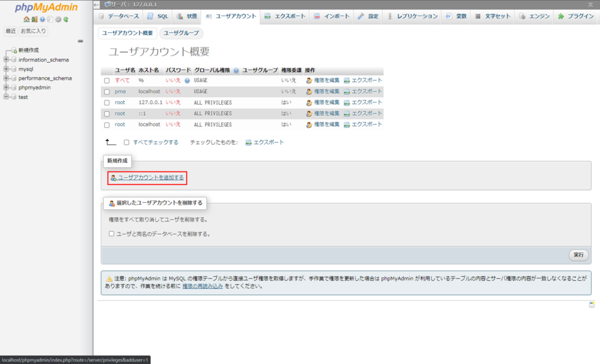Collapse the test database tree node
600x364 pixels.
6,97
